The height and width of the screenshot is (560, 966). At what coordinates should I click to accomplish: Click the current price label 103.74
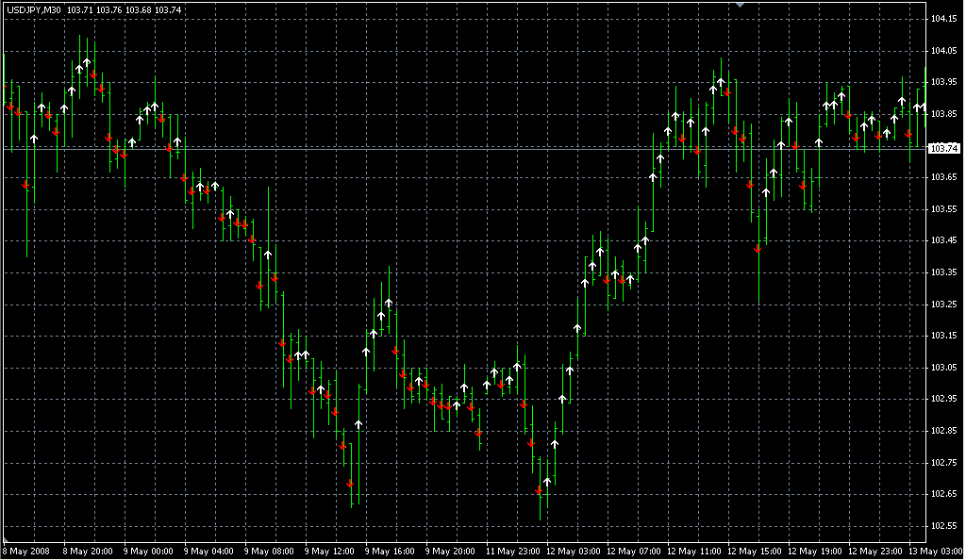(943, 149)
